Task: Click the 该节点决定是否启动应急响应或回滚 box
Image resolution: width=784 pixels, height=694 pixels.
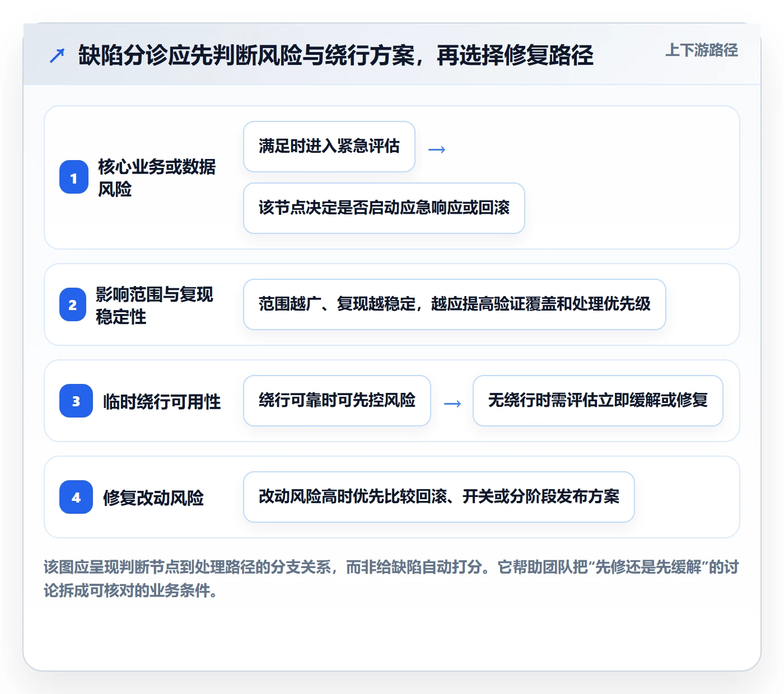Action: click(x=384, y=208)
